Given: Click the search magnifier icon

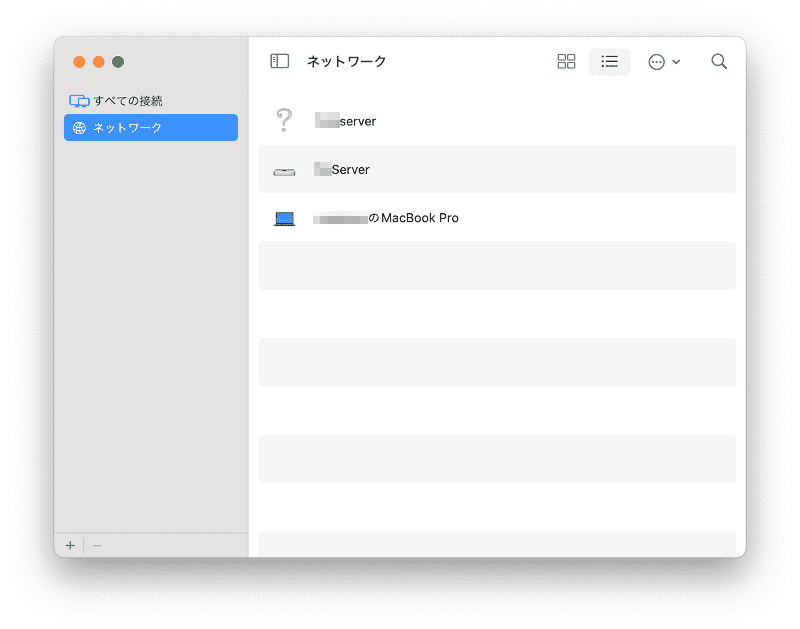Looking at the screenshot, I should point(719,61).
